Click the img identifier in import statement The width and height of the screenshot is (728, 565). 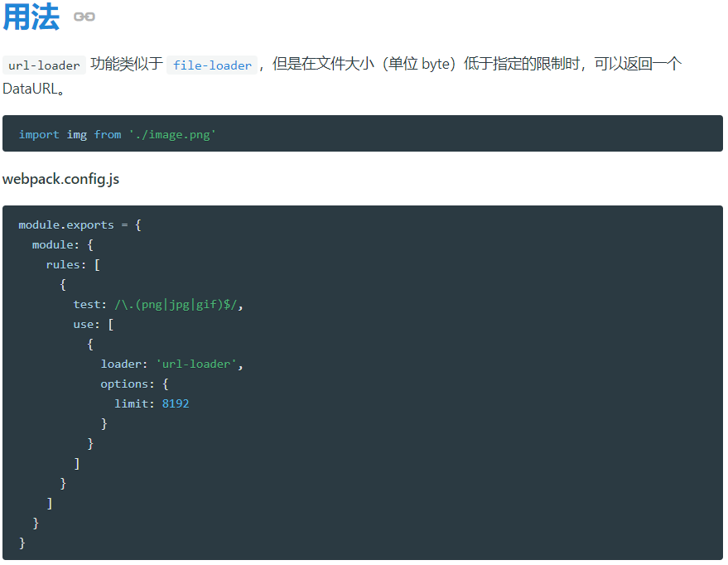click(77, 134)
